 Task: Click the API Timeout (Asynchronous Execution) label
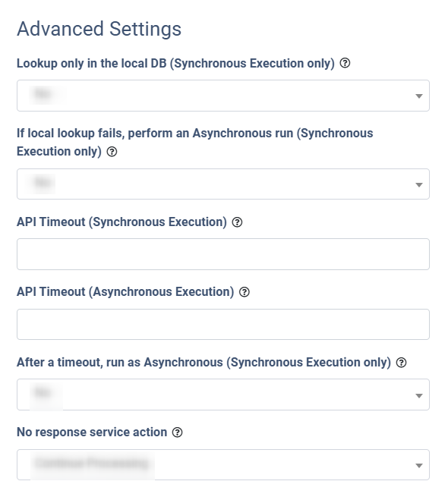click(x=125, y=292)
